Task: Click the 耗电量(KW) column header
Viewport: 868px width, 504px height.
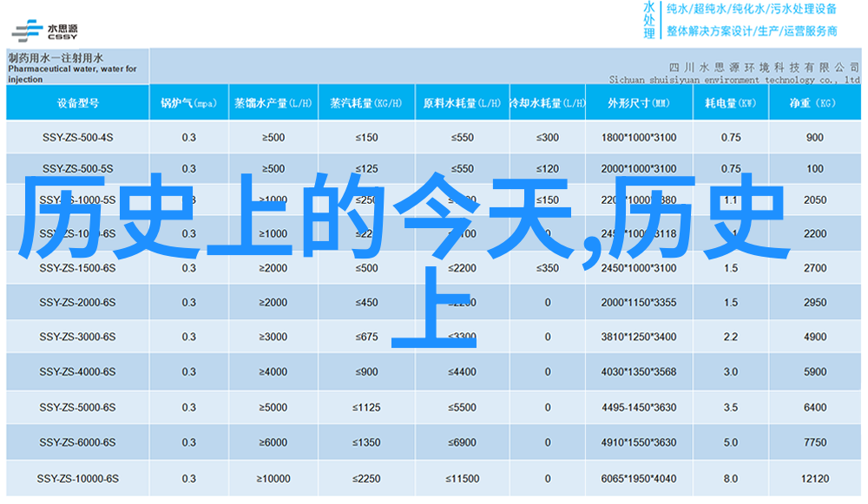Action: click(x=730, y=102)
